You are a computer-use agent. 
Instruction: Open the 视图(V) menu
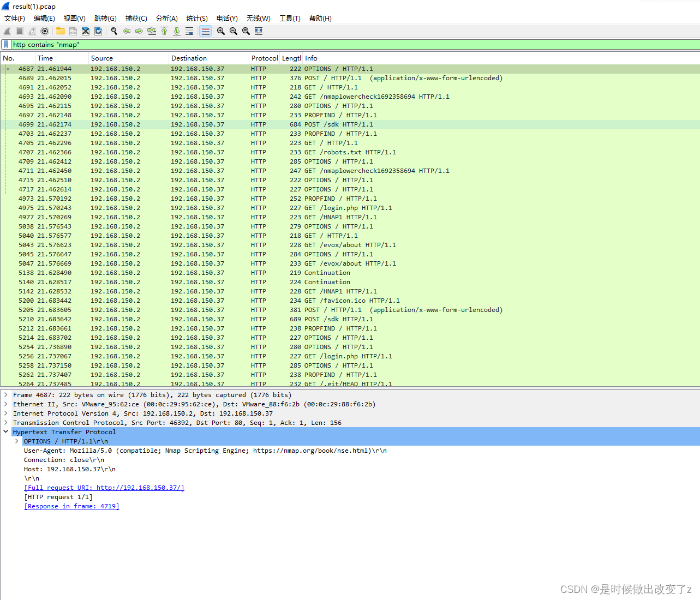75,19
